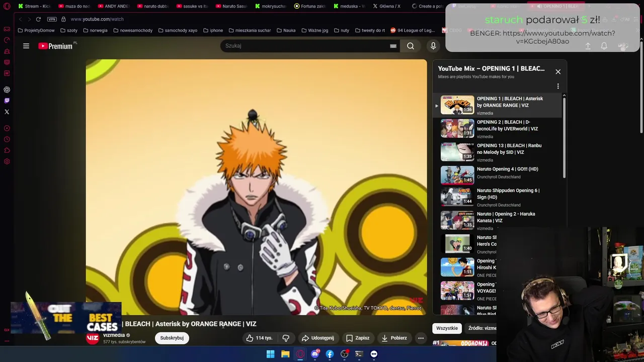Start voice search with microphone icon

(x=433, y=46)
